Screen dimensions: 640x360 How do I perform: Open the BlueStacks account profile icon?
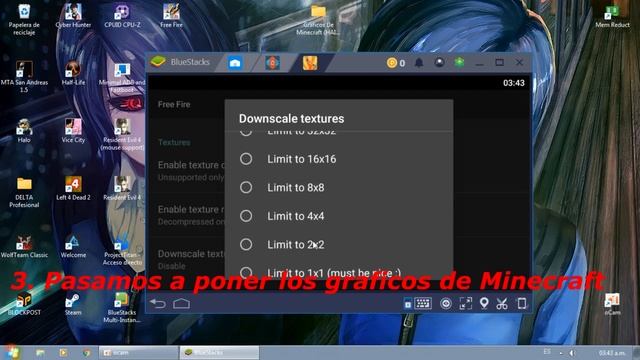(439, 62)
